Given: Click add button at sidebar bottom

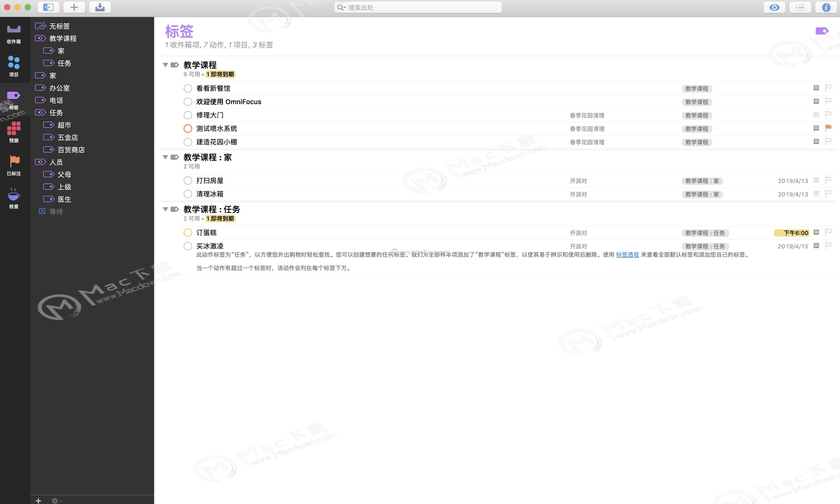Looking at the screenshot, I should tap(38, 500).
